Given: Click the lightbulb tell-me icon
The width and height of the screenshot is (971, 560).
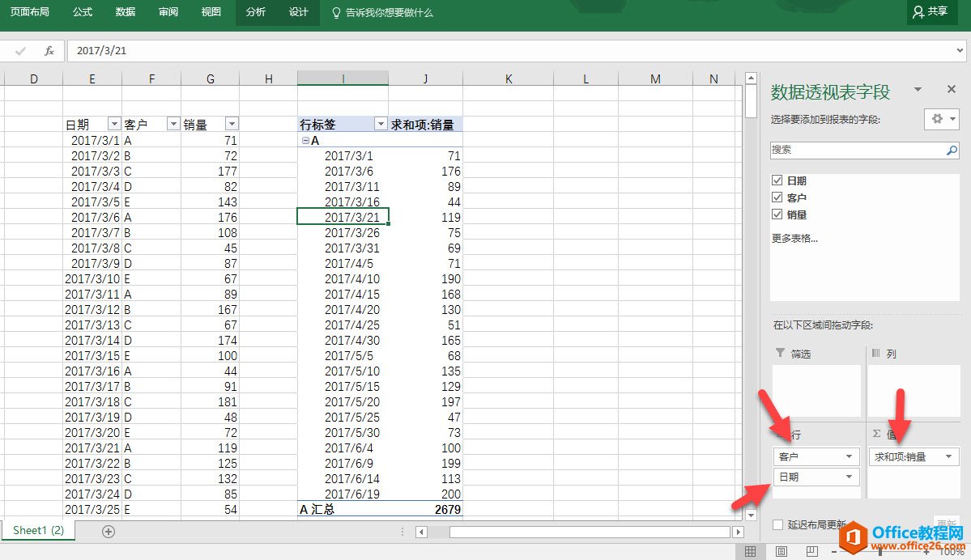Looking at the screenshot, I should (336, 12).
